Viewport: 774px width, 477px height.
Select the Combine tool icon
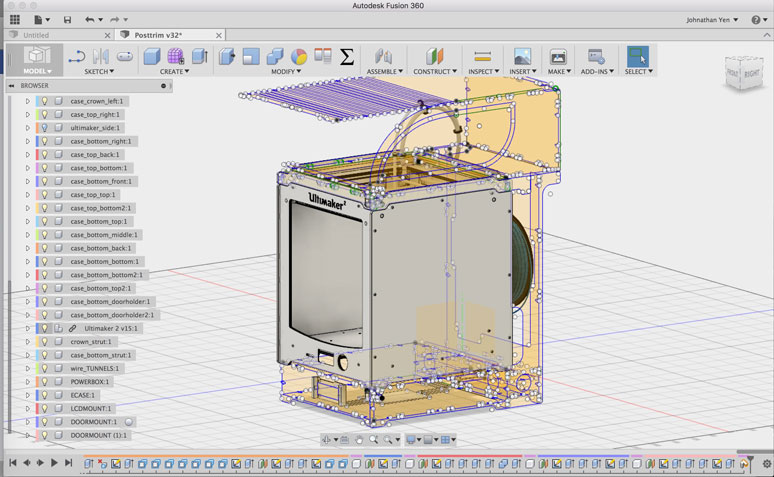click(274, 56)
